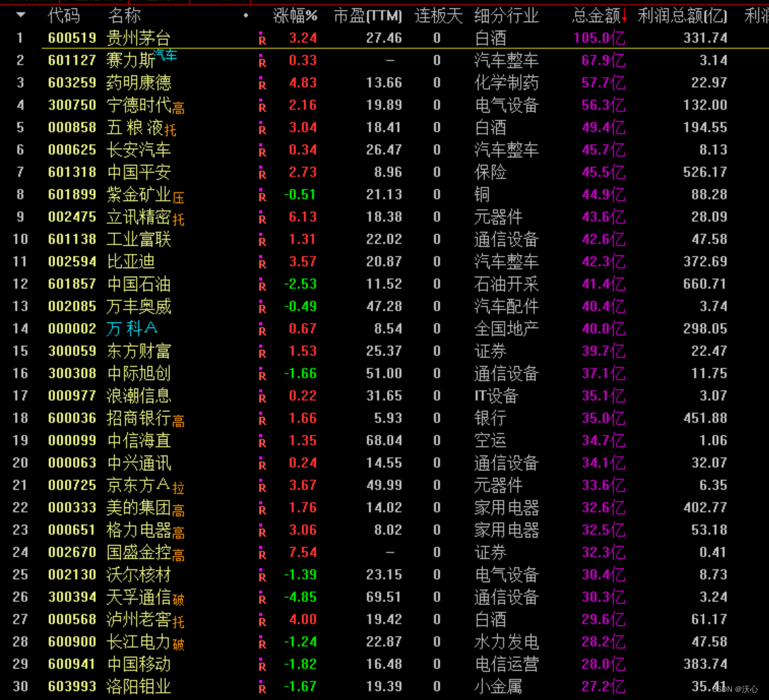Click the R marker in the 招商银行 row

click(262, 419)
